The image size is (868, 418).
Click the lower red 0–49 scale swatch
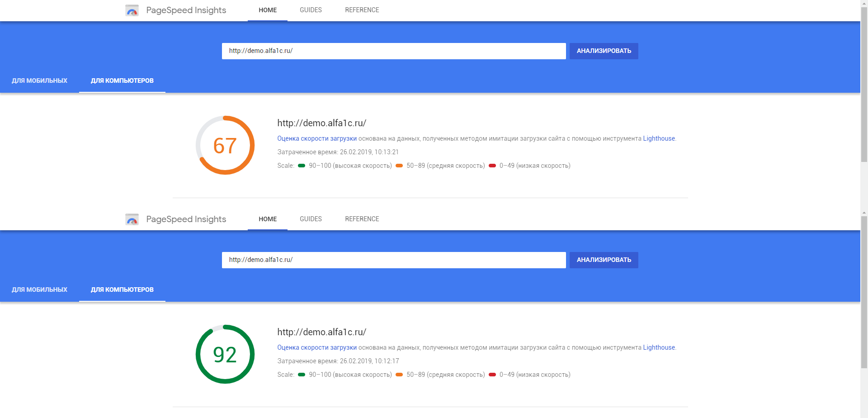tap(492, 375)
